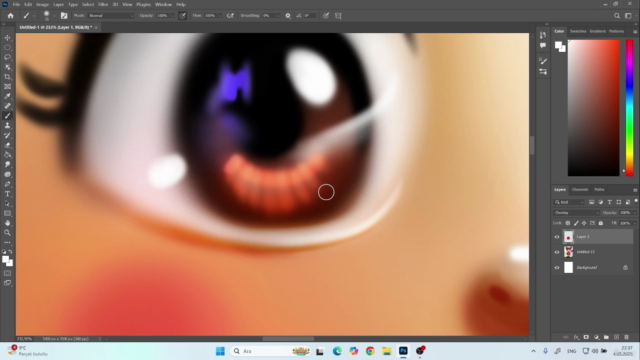Delete layer trash icon

(x=627, y=337)
